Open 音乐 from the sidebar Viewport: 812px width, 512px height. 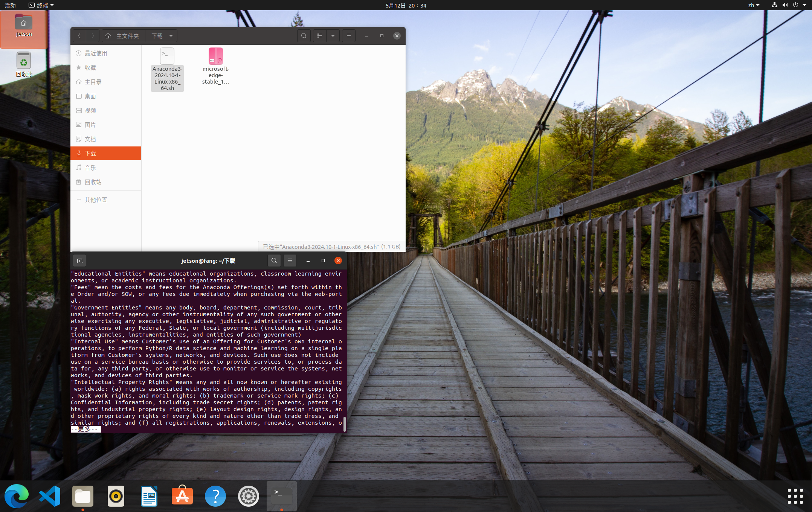pyautogui.click(x=106, y=168)
